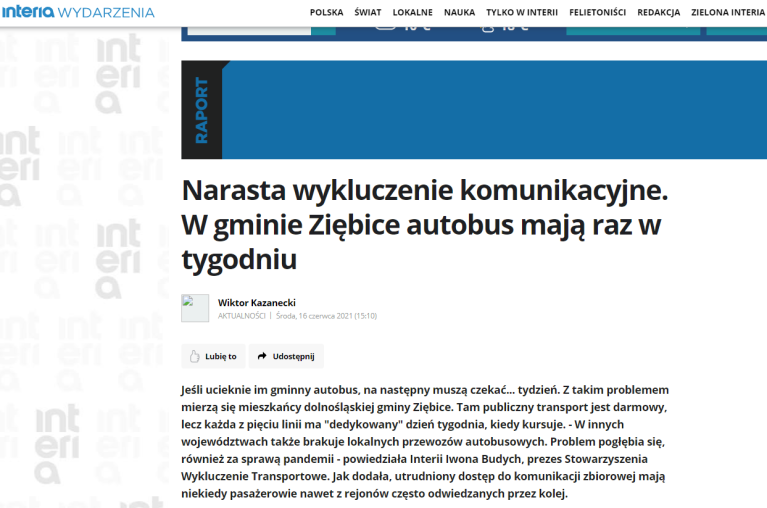This screenshot has width=767, height=508.
Task: Click the share arrow icon in Udostępnij
Action: click(262, 356)
